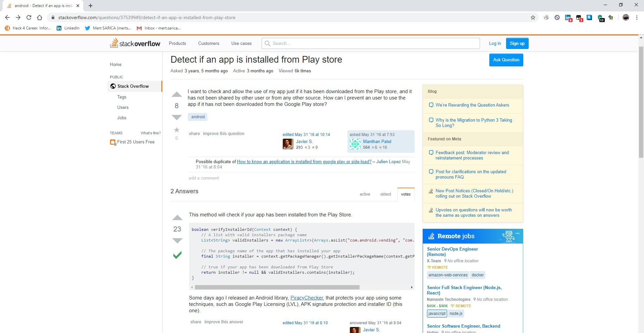Click the android tag
The image size is (644, 333).
click(198, 117)
